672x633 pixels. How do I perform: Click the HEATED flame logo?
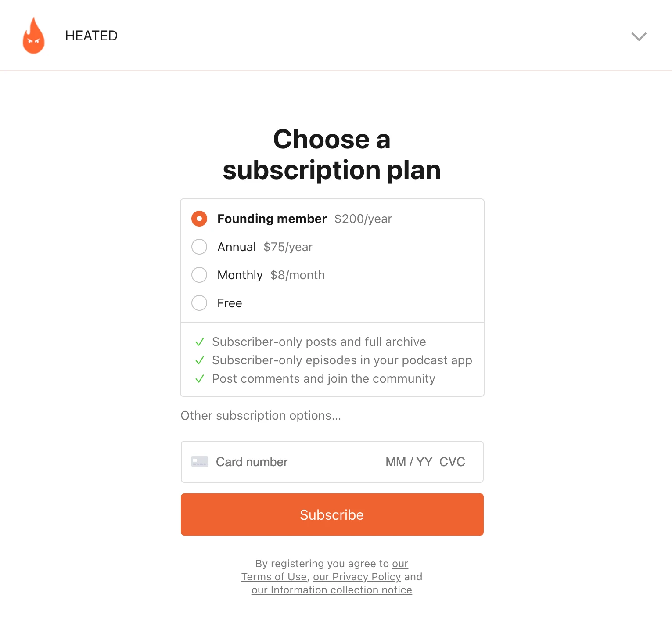(33, 36)
